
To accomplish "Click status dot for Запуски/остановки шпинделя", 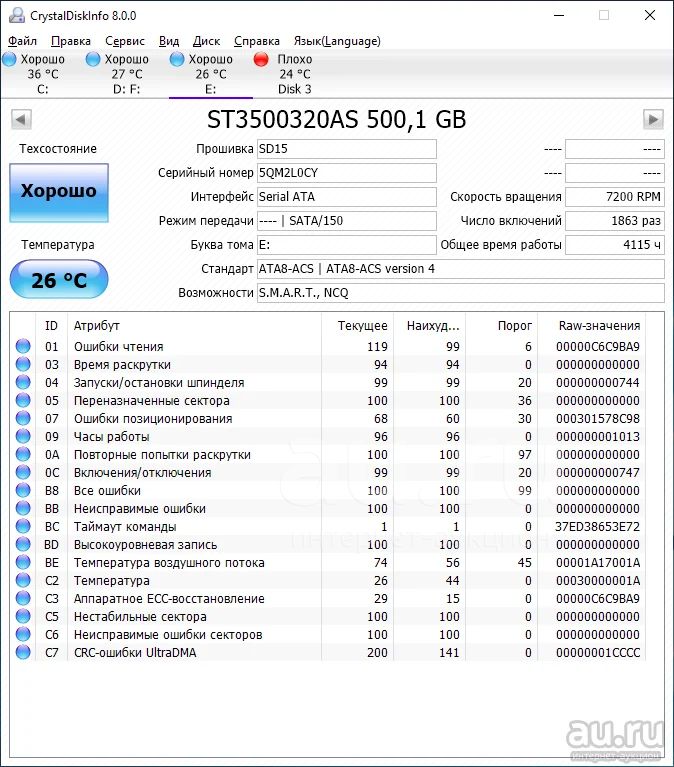I will (23, 383).
